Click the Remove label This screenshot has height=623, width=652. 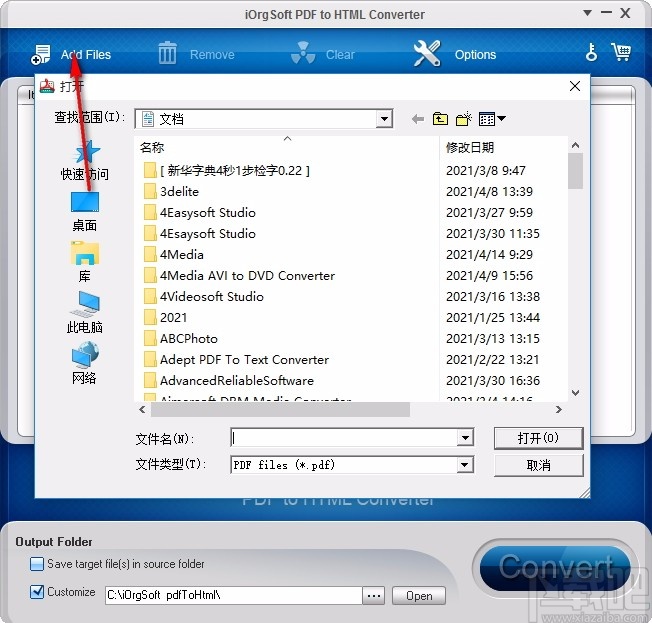coord(212,55)
